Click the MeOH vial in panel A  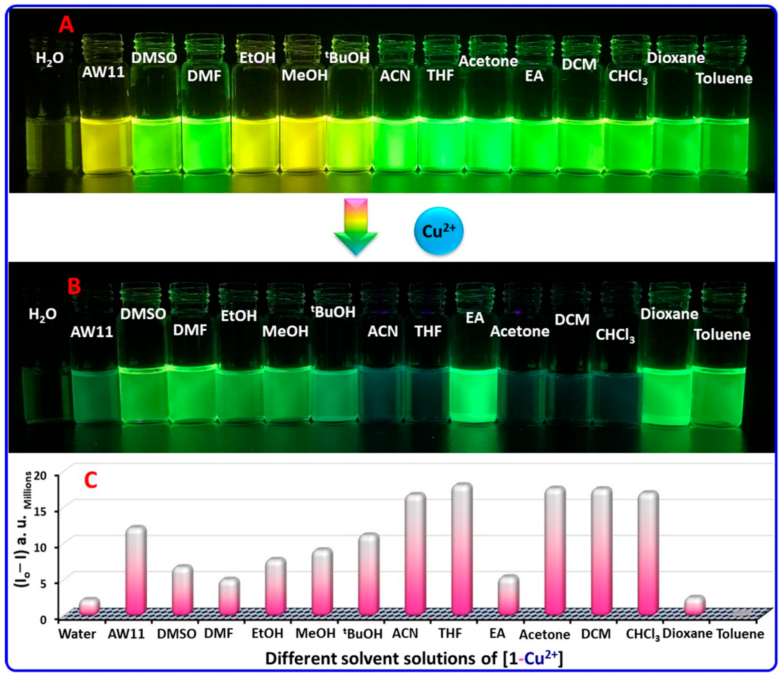(304, 144)
